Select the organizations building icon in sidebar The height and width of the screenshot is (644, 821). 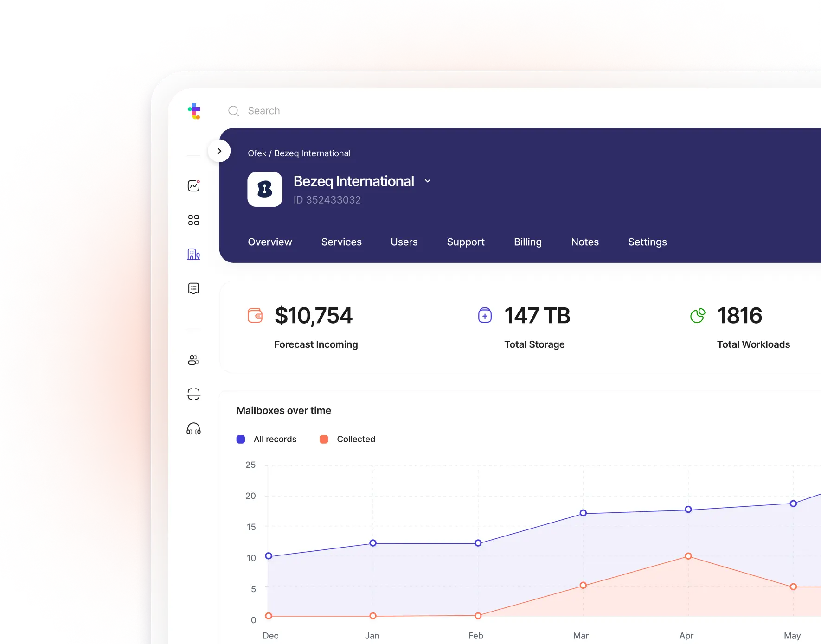click(x=193, y=254)
